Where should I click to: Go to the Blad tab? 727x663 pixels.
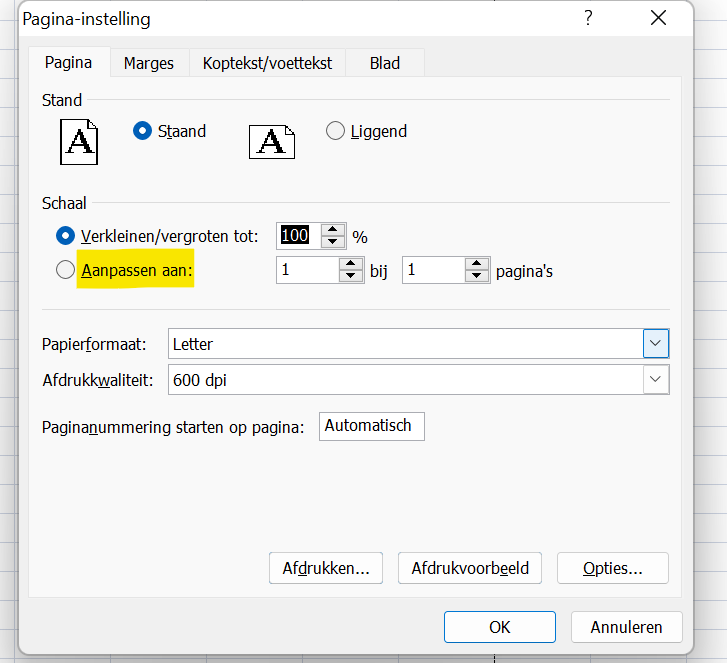pos(385,63)
